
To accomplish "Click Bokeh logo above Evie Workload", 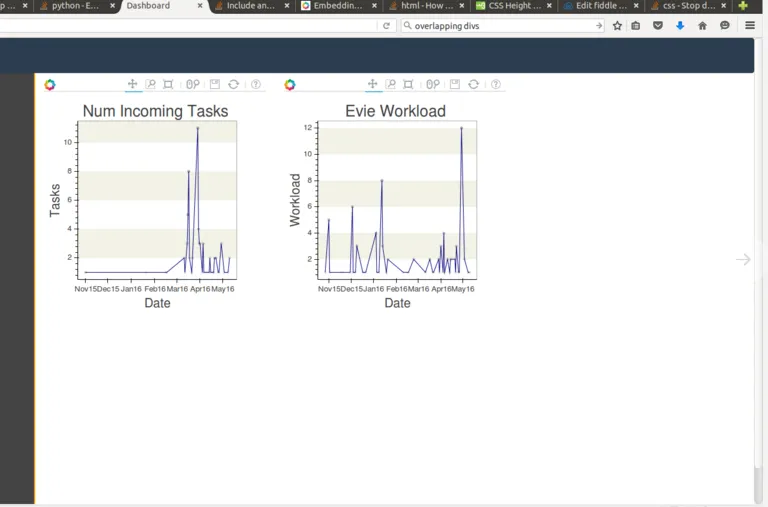I will pyautogui.click(x=290, y=85).
